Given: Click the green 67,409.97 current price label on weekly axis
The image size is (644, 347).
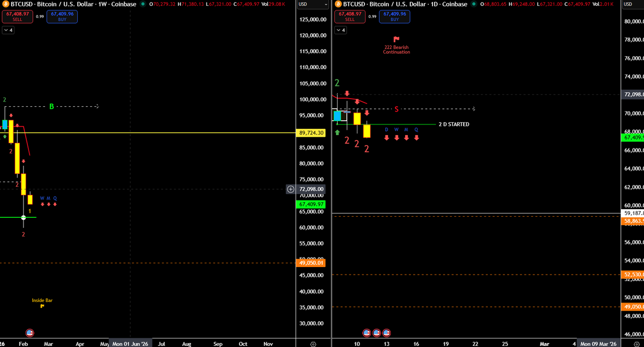Looking at the screenshot, I should pyautogui.click(x=311, y=204).
